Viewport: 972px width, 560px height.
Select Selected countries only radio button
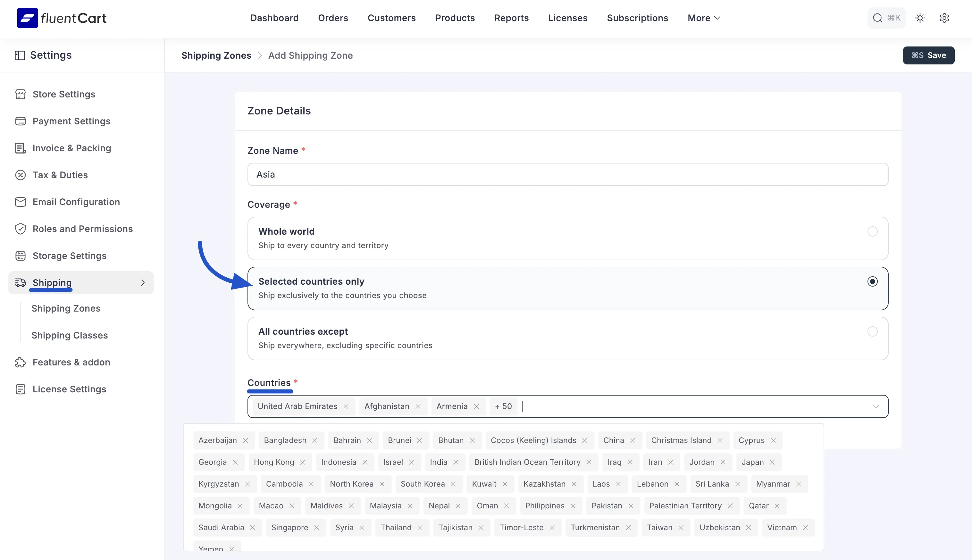coord(872,281)
